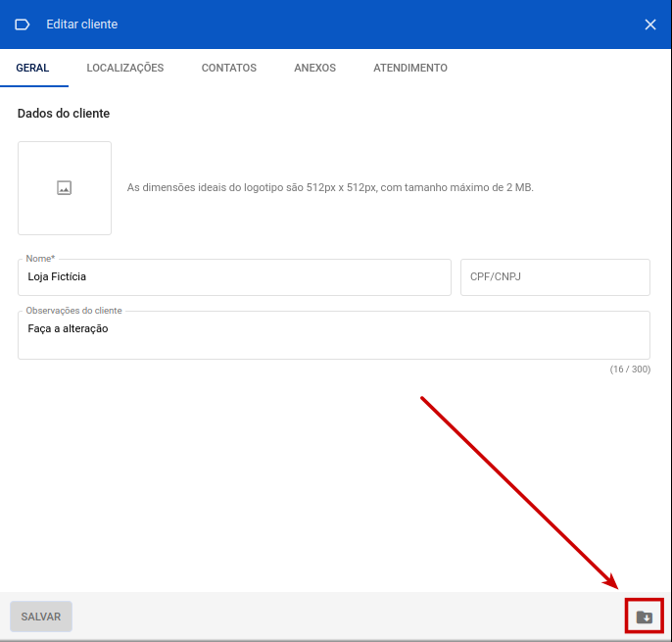Return to the Geral tab
Image resolution: width=672 pixels, height=642 pixels.
pyautogui.click(x=32, y=69)
